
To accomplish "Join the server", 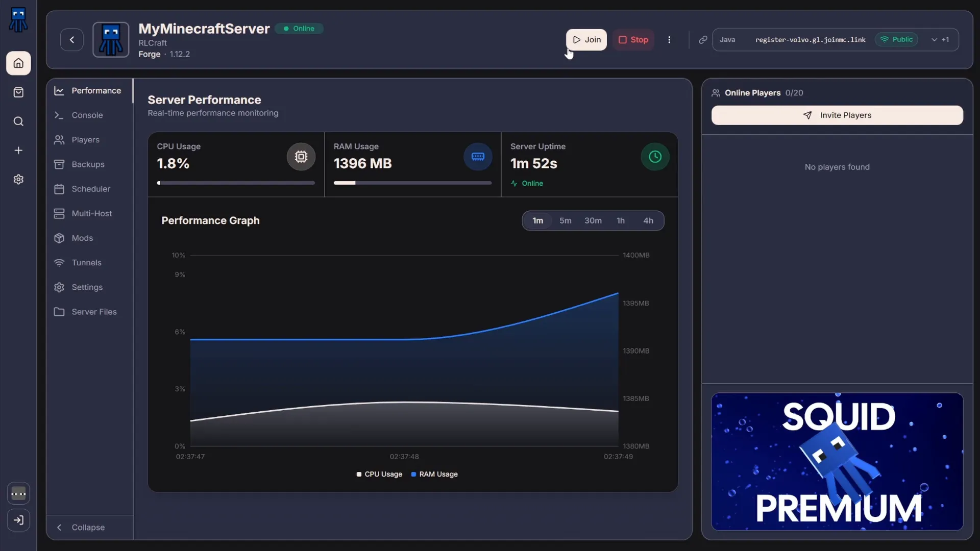I will (586, 40).
